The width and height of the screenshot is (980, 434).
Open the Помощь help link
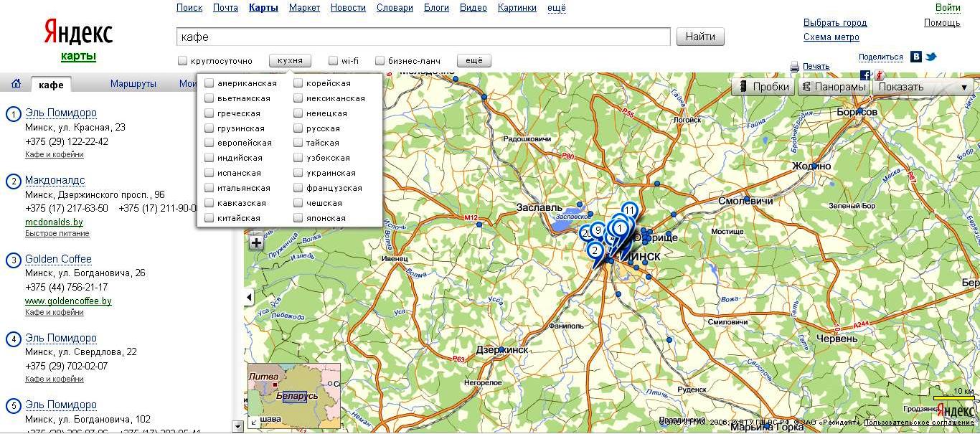pyautogui.click(x=942, y=23)
